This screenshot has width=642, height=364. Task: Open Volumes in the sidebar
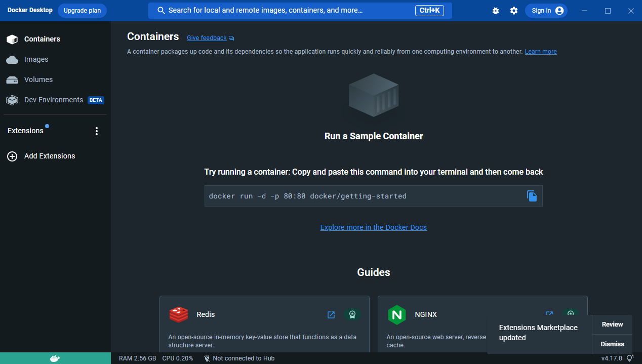pyautogui.click(x=55, y=79)
